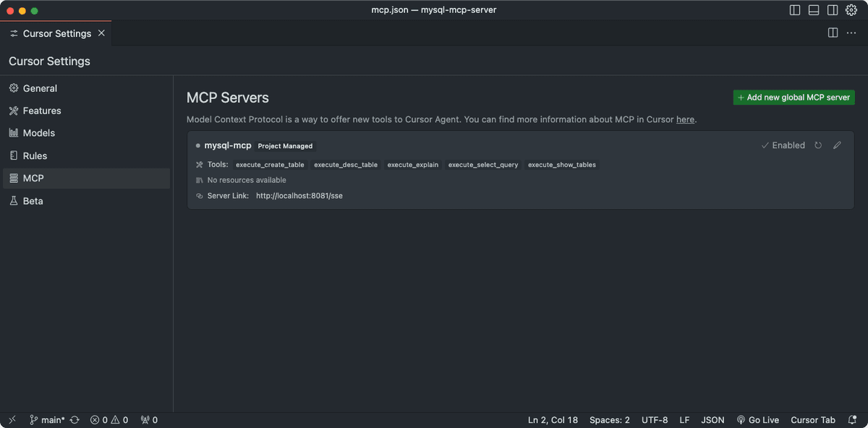The width and height of the screenshot is (868, 428).
Task: Refresh the mysql-mcp server
Action: [818, 145]
